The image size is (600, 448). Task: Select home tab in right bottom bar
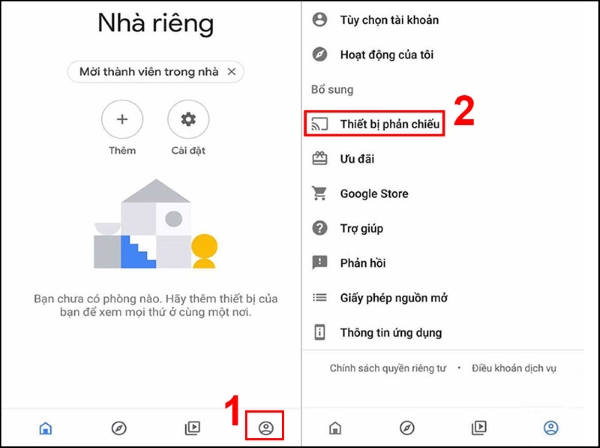coord(335,428)
